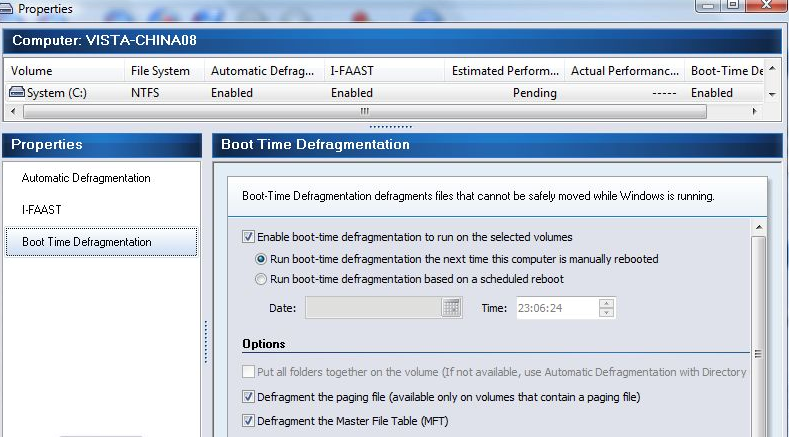Click options panel scroll up arrow
The height and width of the screenshot is (437, 789).
click(759, 228)
